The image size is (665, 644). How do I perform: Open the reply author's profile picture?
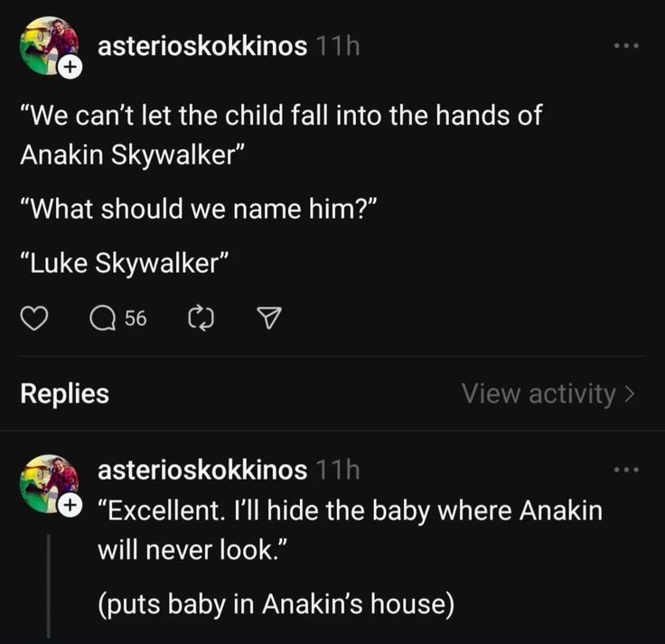coord(47,480)
